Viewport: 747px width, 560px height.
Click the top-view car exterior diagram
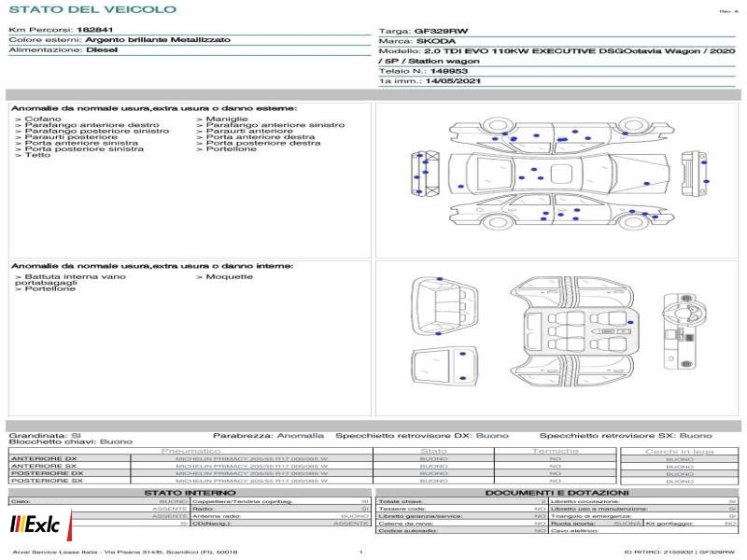[x=559, y=174]
